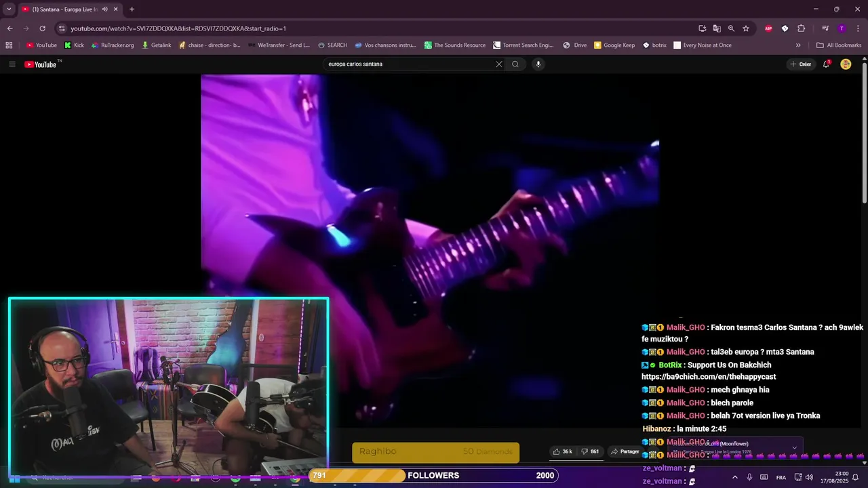
Task: Open the YouTube guide hamburger menu
Action: click(x=12, y=64)
